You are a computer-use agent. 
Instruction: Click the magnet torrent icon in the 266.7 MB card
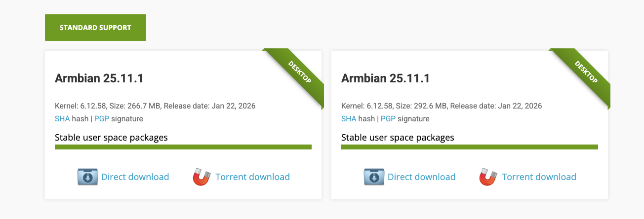[x=201, y=177]
